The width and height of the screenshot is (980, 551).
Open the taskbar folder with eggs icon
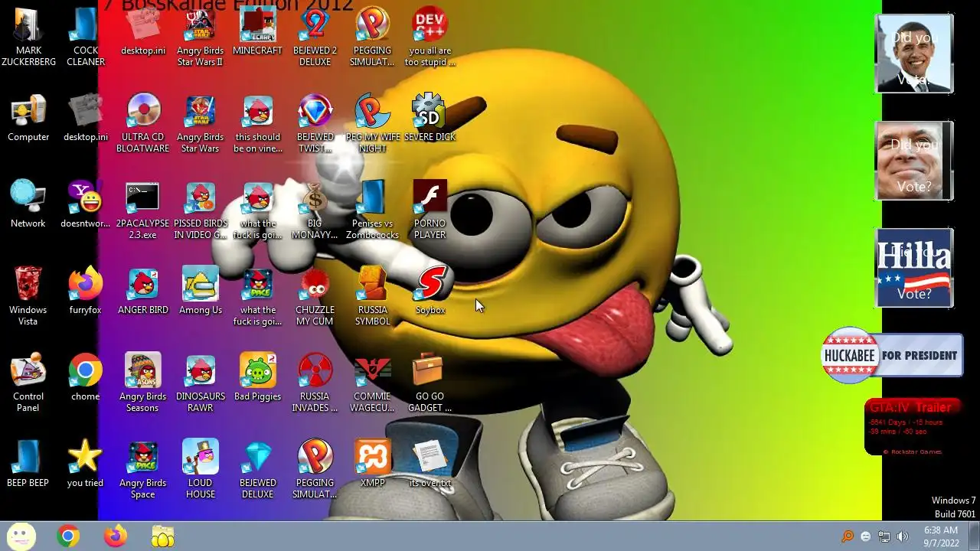pos(162,536)
